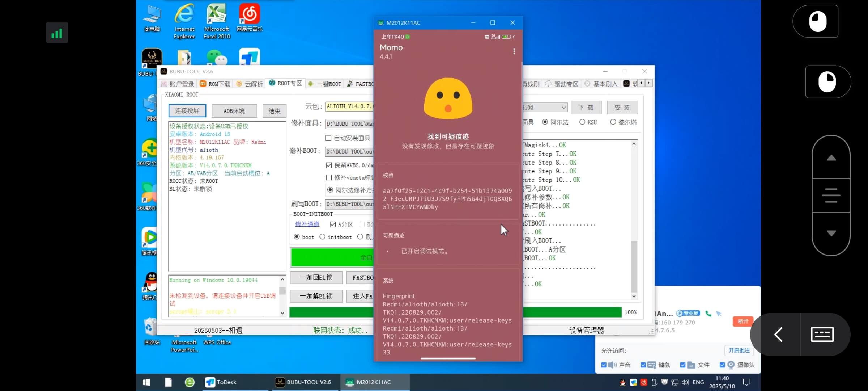Open Momo's three-dot overflow menu
This screenshot has height=391, width=868.
point(514,51)
